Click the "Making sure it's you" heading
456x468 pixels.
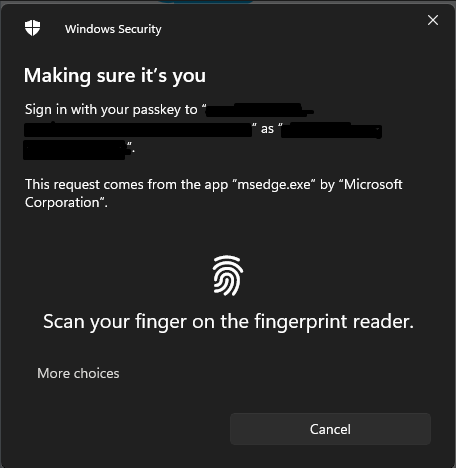115,76
